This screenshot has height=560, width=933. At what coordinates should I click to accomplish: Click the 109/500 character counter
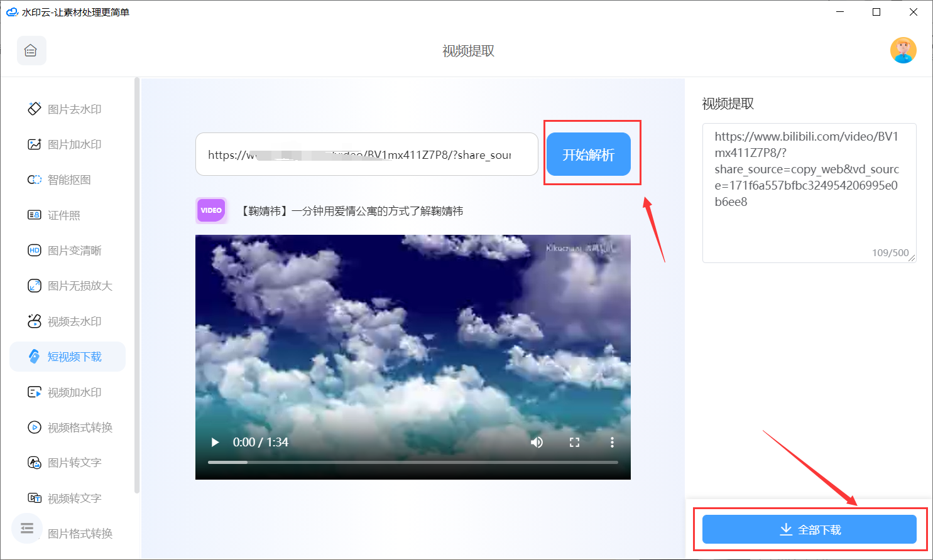tap(890, 252)
